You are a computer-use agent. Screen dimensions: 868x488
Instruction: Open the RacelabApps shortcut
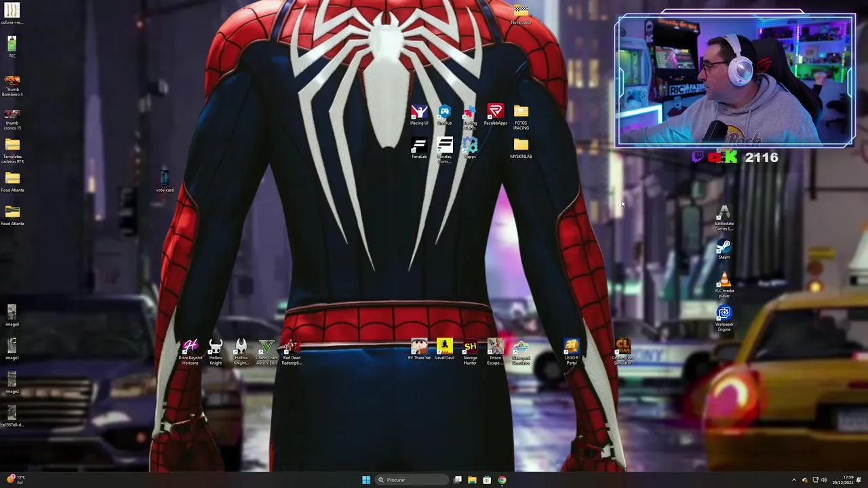click(496, 115)
